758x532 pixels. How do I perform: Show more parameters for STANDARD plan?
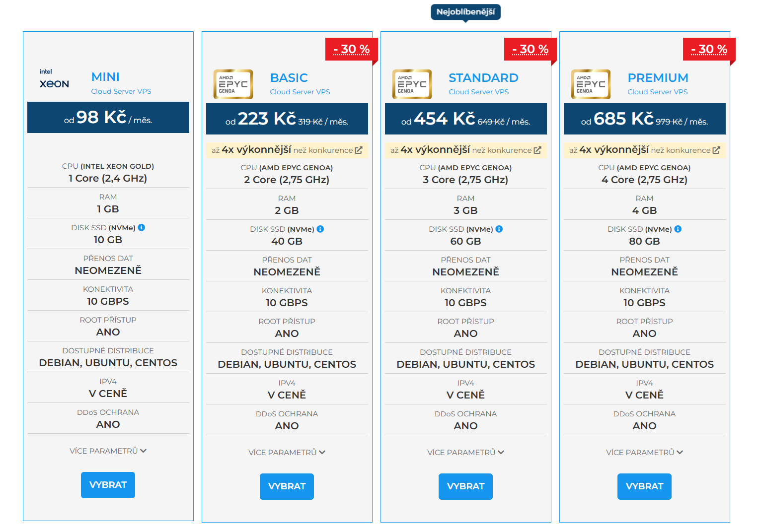pyautogui.click(x=466, y=452)
